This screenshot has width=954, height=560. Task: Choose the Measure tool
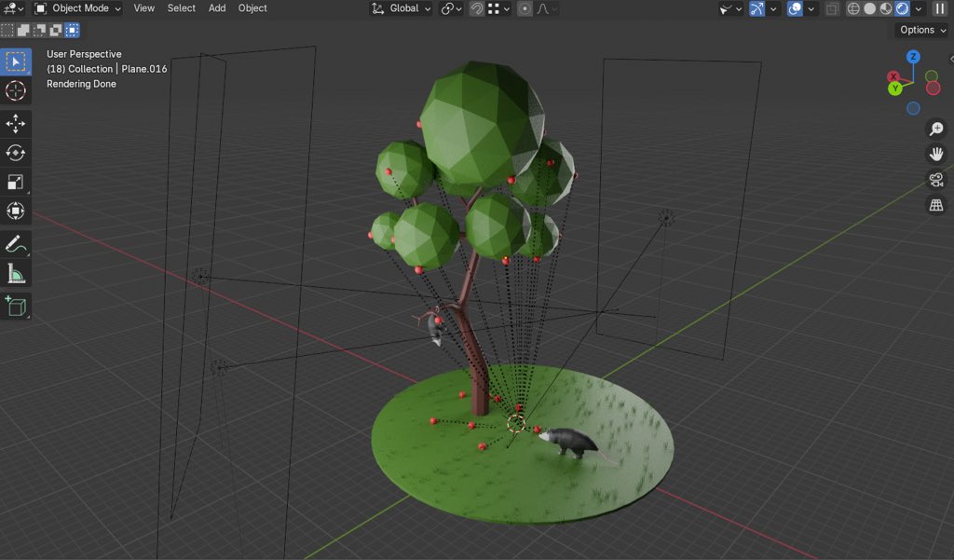(15, 274)
